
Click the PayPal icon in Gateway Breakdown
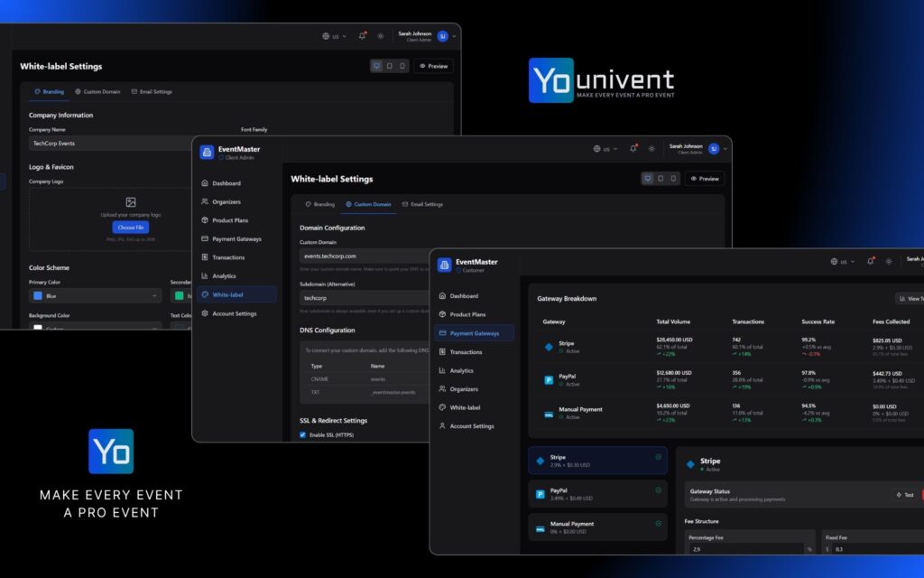[x=549, y=379]
